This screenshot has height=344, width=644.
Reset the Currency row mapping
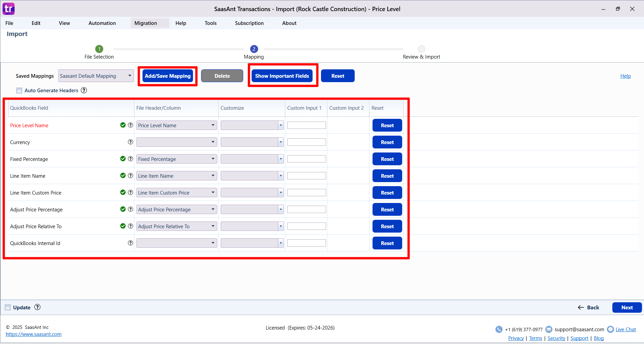pos(387,142)
